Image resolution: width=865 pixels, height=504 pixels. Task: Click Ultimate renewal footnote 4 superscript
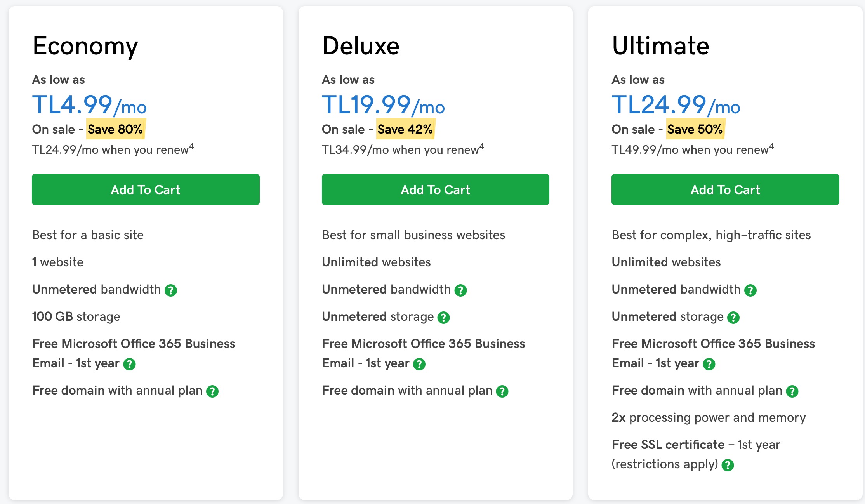click(771, 147)
